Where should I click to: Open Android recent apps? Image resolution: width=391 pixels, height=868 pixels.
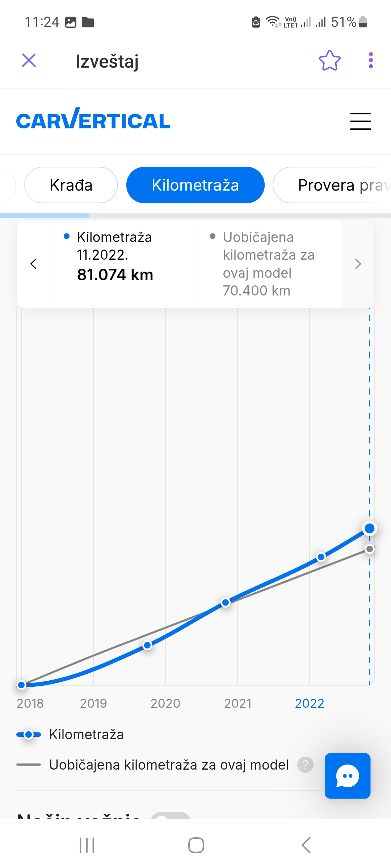click(x=87, y=845)
